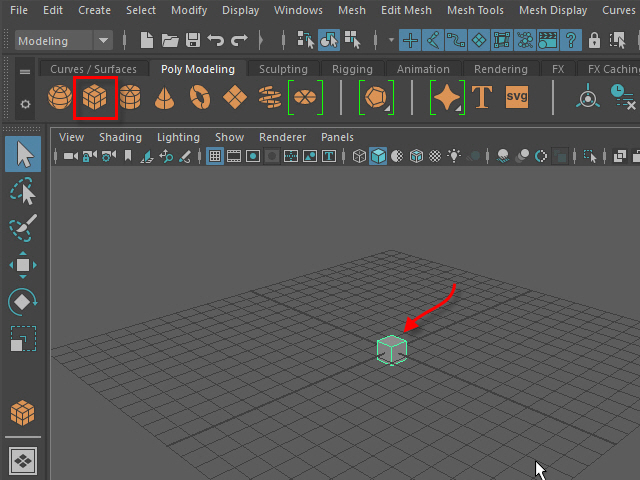Click the SVG import shelf icon
Screen dimensions: 640x480
[517, 97]
